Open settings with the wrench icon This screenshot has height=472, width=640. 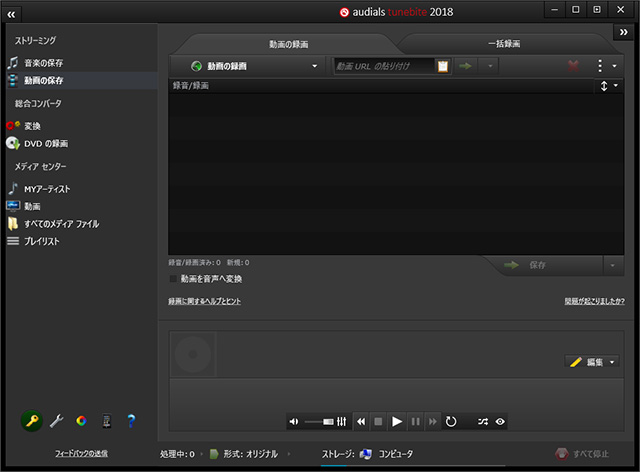(x=56, y=421)
